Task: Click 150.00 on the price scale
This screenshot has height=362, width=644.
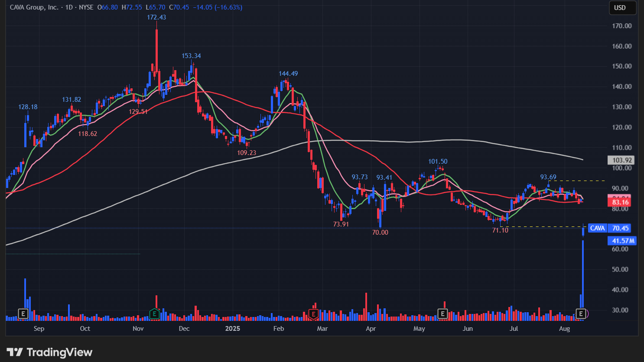Action: [x=622, y=66]
